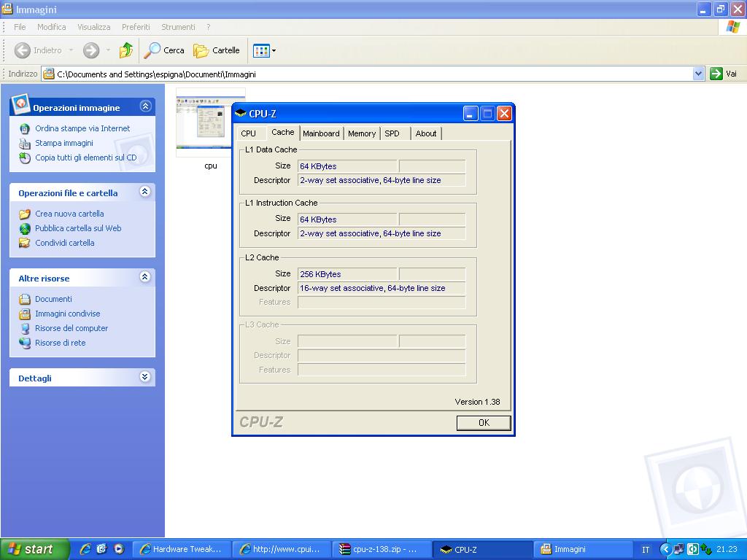The width and height of the screenshot is (747, 560).
Task: Collapse the Operazioni immagine panel
Action: (145, 106)
